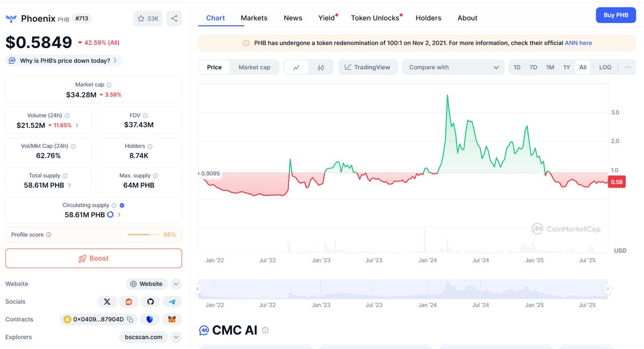Click the Circulating supply info icon
Image resolution: width=644 pixels, height=349 pixels.
[x=114, y=205]
